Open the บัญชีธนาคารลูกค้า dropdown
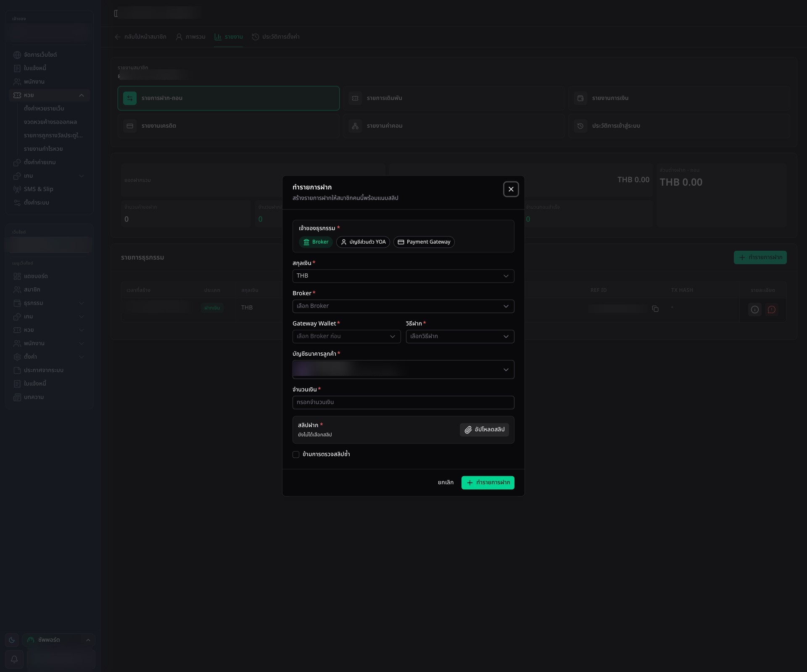This screenshot has height=672, width=807. 403,370
